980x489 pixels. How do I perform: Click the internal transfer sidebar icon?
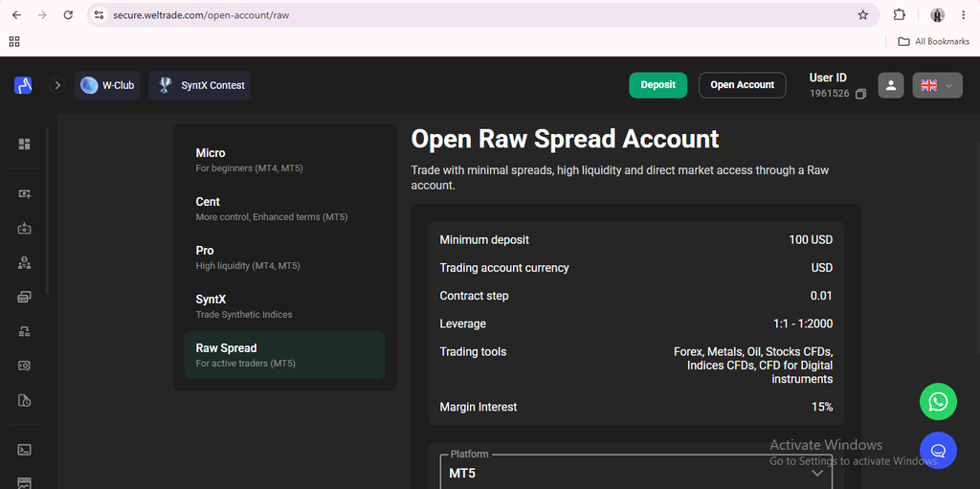pos(24,331)
